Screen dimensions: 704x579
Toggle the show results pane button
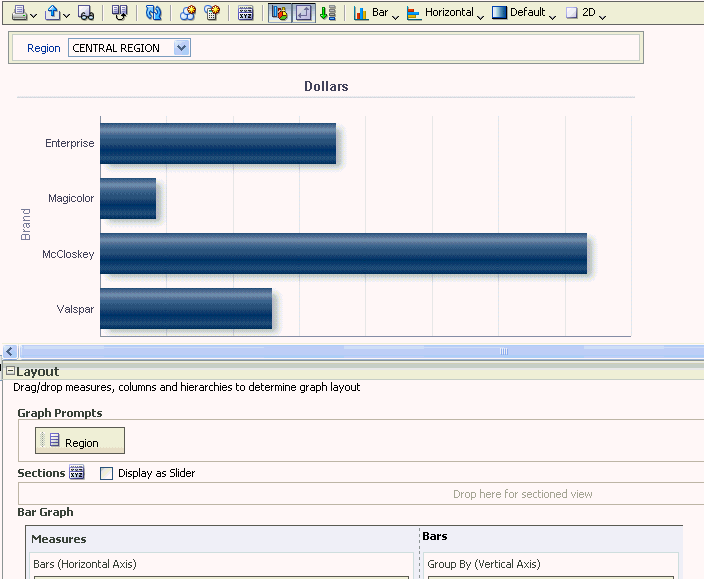coord(280,13)
